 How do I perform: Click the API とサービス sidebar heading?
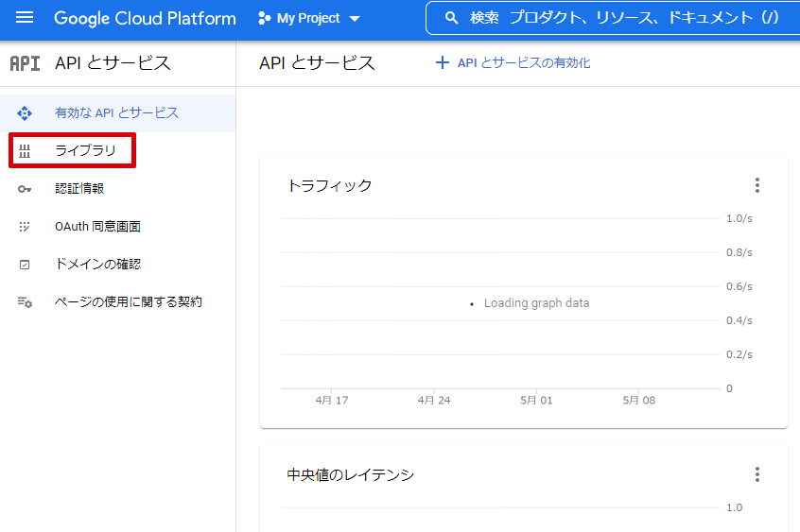pos(113,63)
